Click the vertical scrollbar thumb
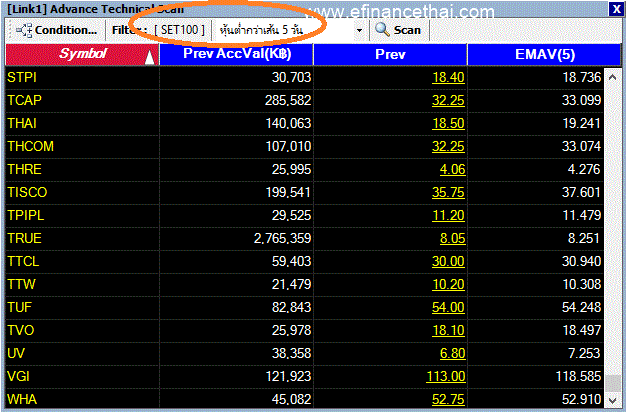 pos(613,383)
